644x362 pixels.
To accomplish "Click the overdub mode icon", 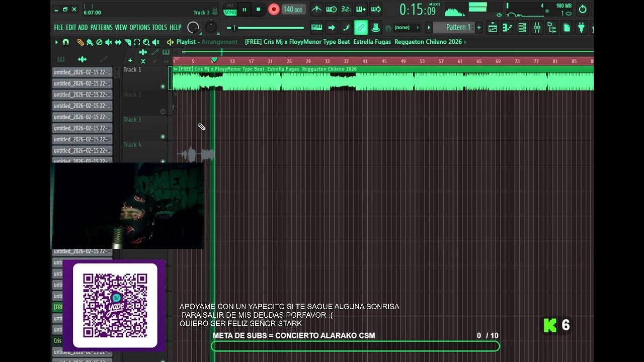I will [x=361, y=9].
